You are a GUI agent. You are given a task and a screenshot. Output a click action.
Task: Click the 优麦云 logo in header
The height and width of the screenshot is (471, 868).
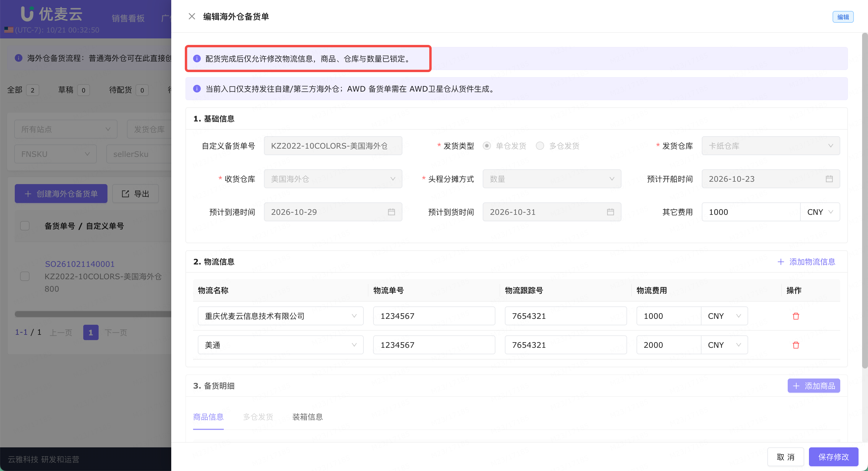click(52, 14)
